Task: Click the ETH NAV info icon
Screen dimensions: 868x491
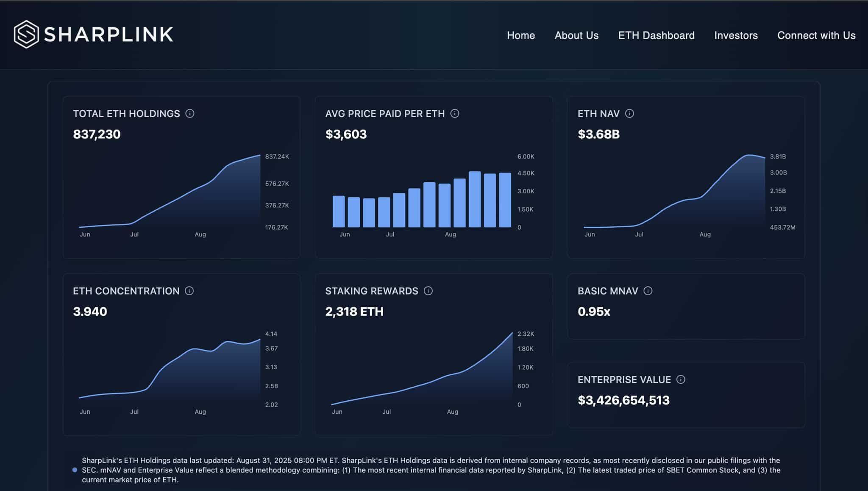Action: (x=629, y=114)
